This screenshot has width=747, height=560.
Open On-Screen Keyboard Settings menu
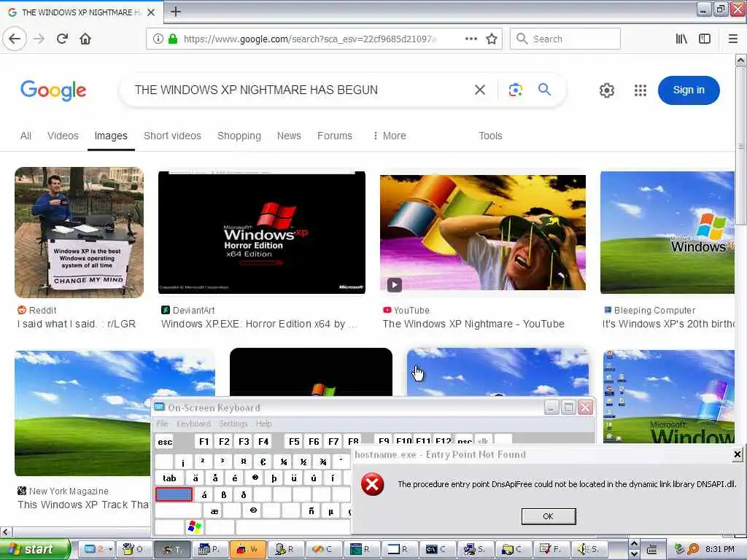tap(233, 424)
